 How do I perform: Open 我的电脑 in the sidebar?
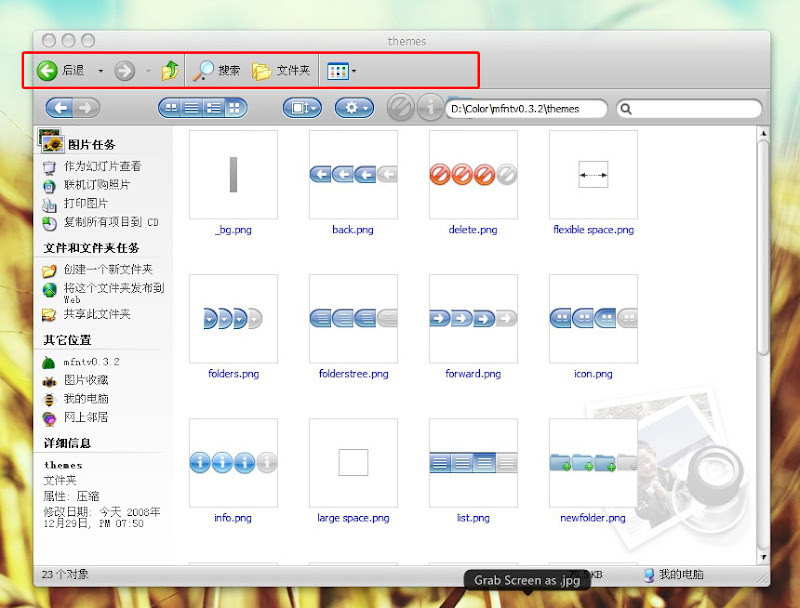tap(86, 398)
